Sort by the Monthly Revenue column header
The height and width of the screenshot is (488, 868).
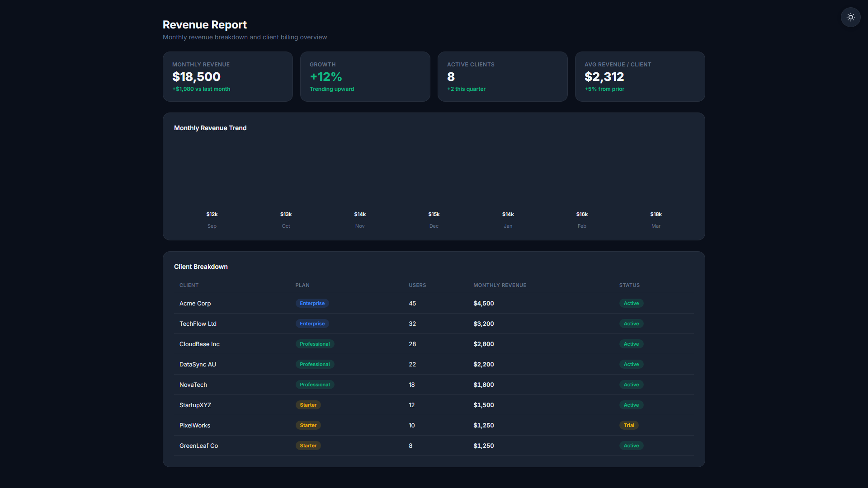click(500, 285)
